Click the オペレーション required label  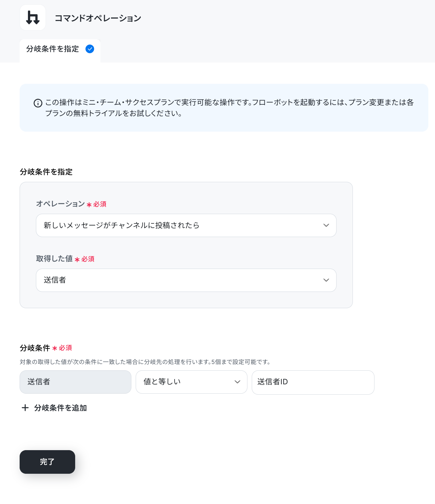[x=71, y=204]
